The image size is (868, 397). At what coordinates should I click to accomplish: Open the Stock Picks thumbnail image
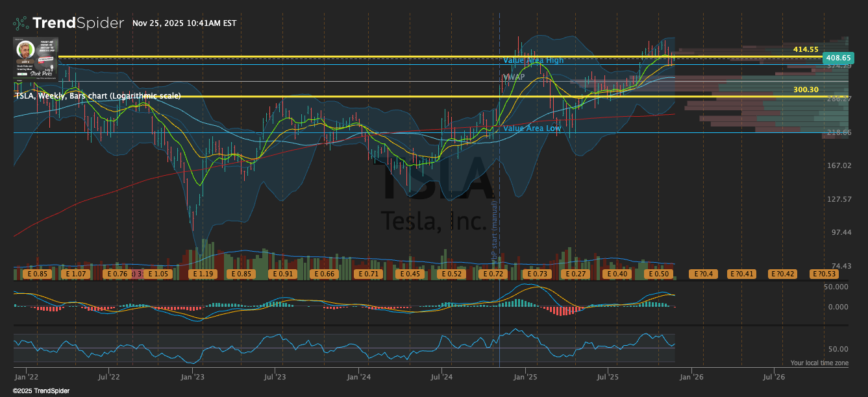36,58
